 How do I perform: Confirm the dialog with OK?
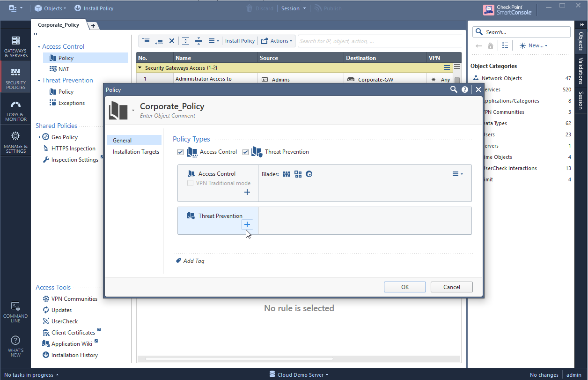coord(405,287)
